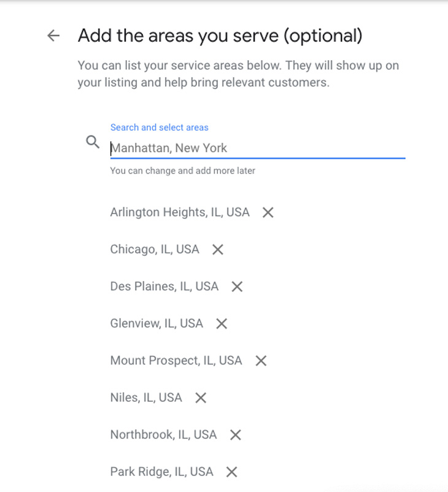Delete Des Plaines, IL service area

pos(237,286)
